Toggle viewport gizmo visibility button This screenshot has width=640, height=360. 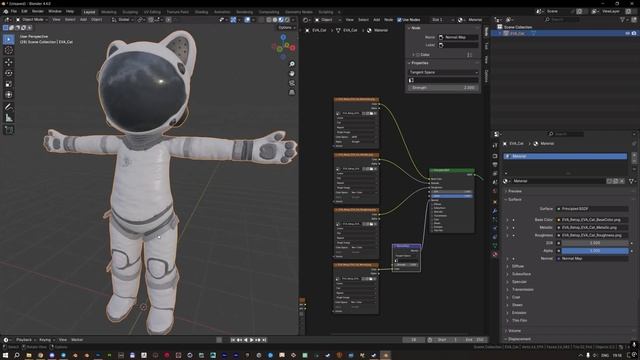point(233,20)
